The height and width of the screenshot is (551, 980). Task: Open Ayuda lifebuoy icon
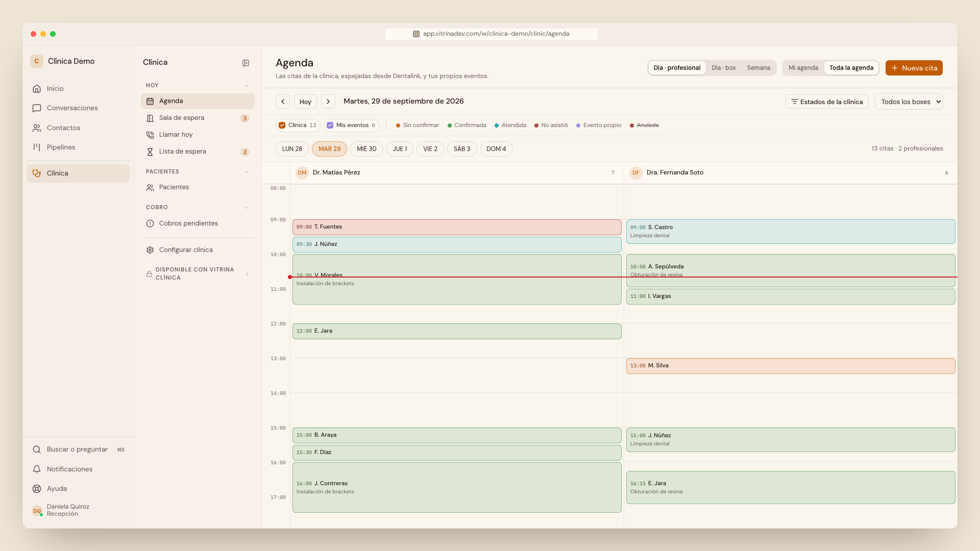(37, 489)
